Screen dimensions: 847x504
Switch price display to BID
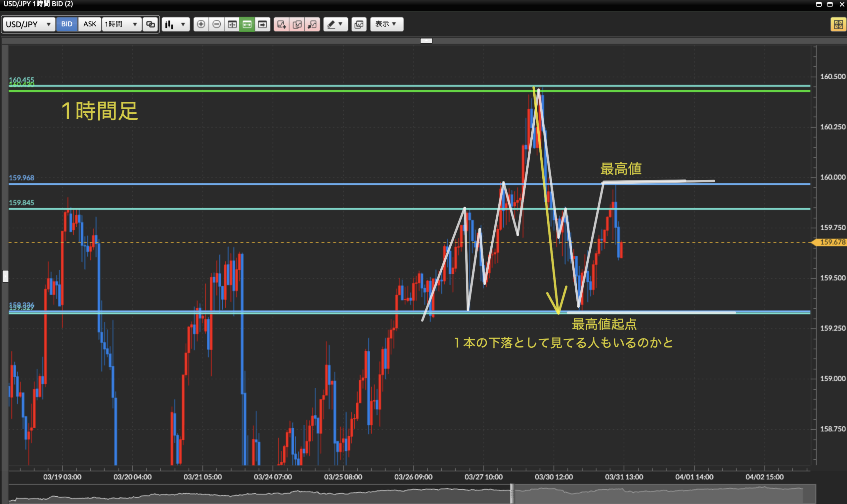click(x=67, y=24)
